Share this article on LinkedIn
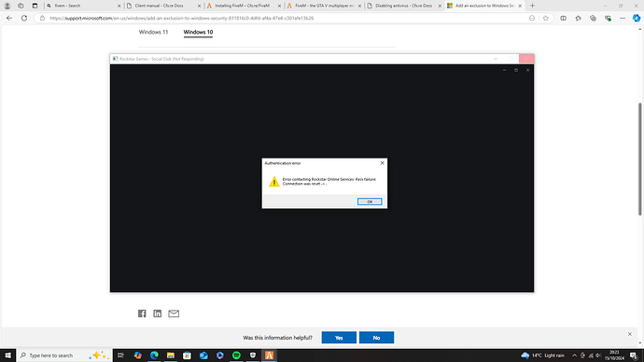 [158, 313]
